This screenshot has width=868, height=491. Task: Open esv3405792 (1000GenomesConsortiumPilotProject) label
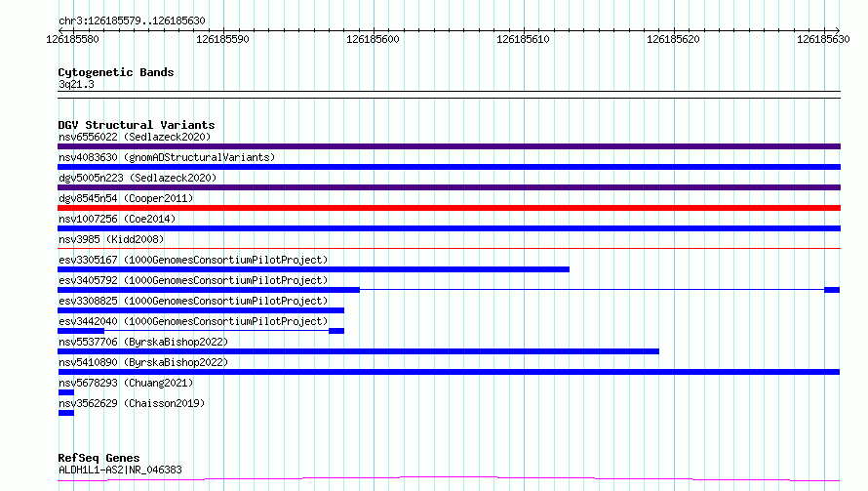tap(193, 280)
